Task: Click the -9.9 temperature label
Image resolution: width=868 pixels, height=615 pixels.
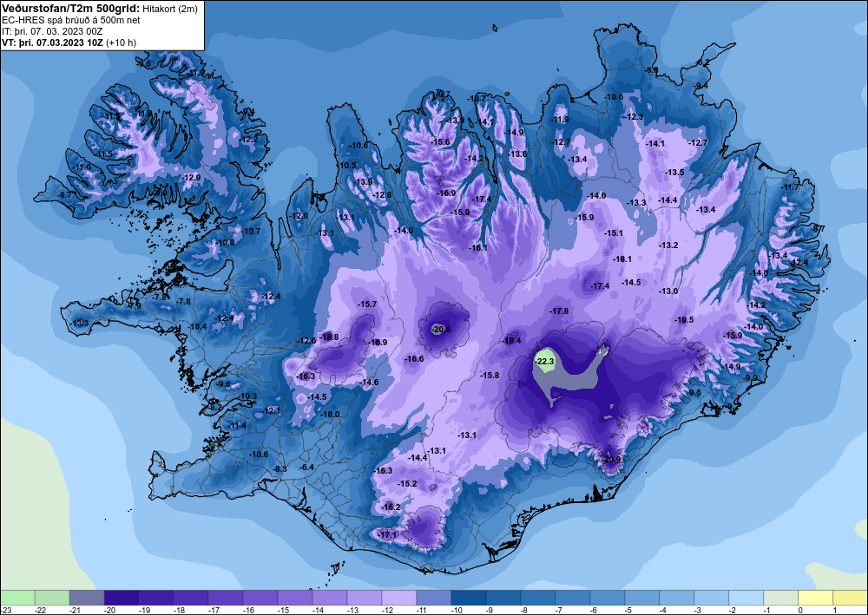Action: (751, 377)
